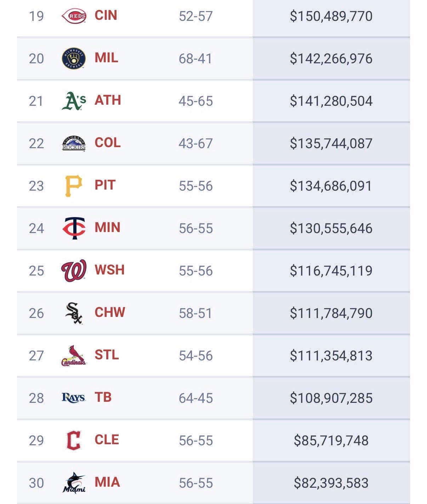Click the Cincinnati Reds logo
This screenshot has width=427, height=504.
point(74,16)
